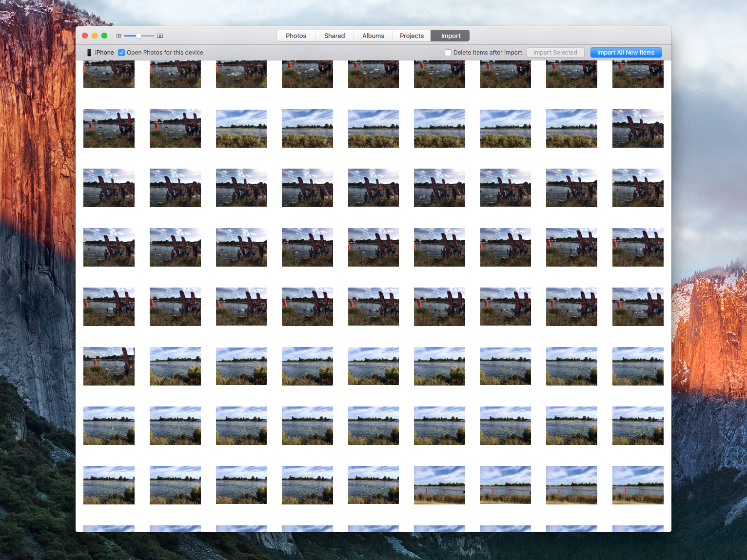Select sixth thumbnail in eighth visible row

(439, 485)
